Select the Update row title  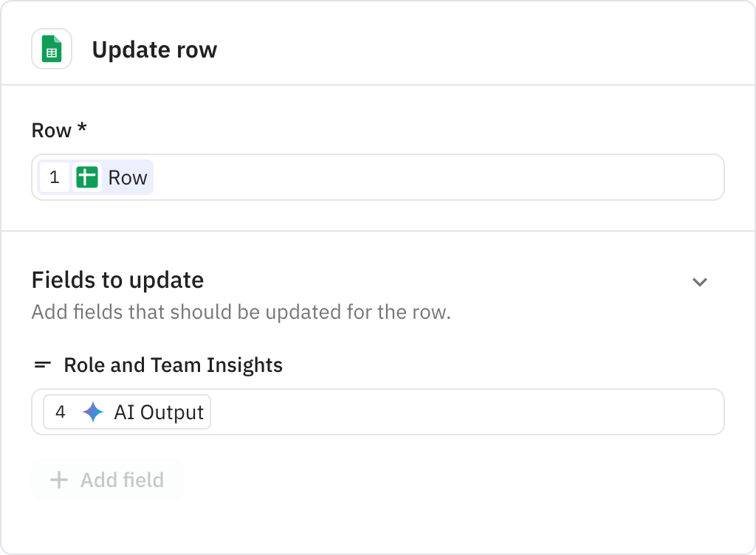[154, 49]
